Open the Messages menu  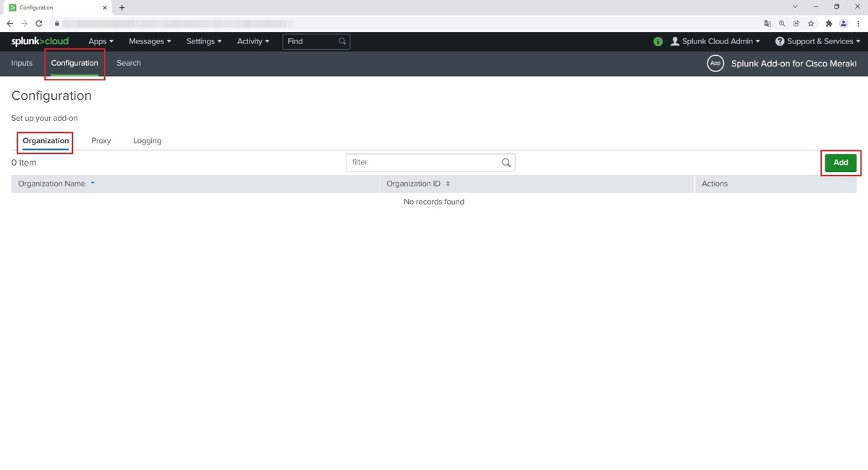(149, 41)
